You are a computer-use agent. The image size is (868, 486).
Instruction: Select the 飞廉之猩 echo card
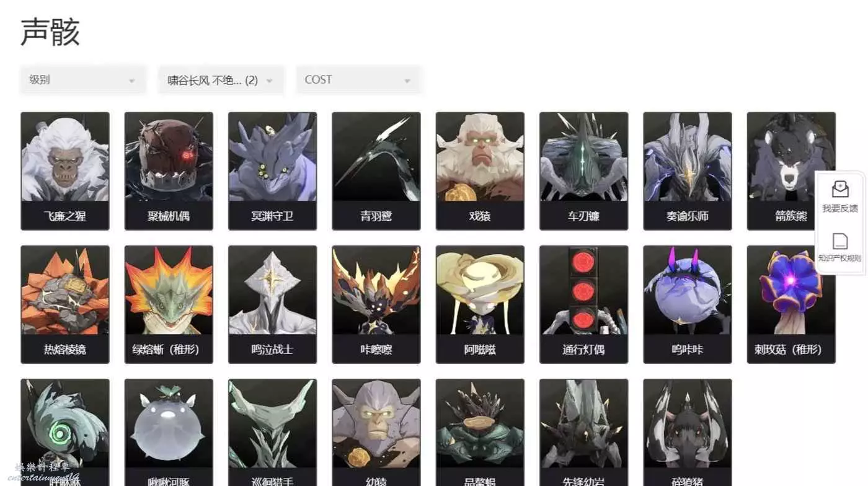coord(65,171)
